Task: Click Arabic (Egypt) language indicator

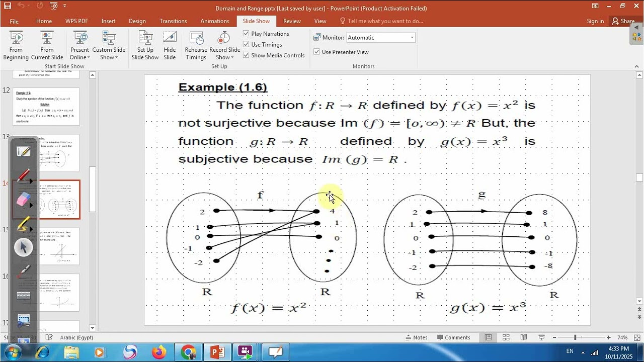Action: (x=76, y=337)
